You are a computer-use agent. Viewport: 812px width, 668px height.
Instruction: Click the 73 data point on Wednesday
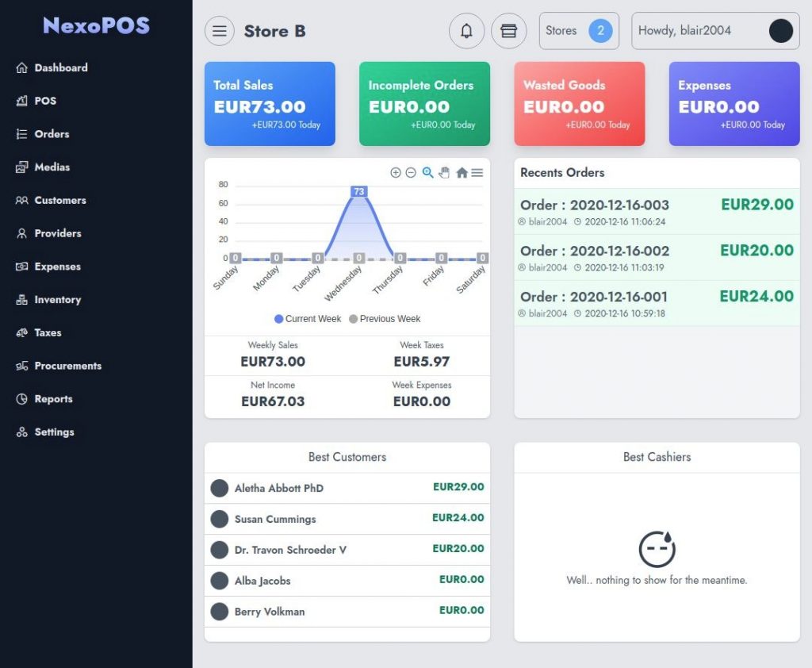(x=359, y=192)
